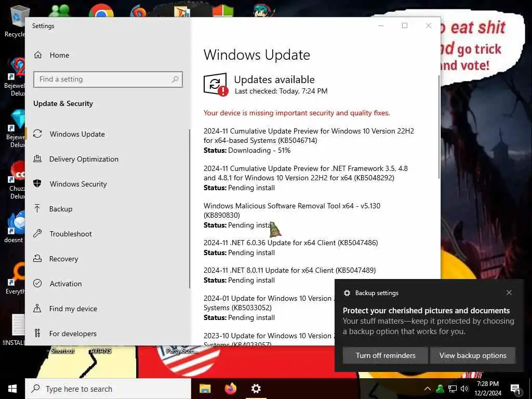This screenshot has height=399, width=532.
Task: Minimize the Settings window
Action: [381, 26]
